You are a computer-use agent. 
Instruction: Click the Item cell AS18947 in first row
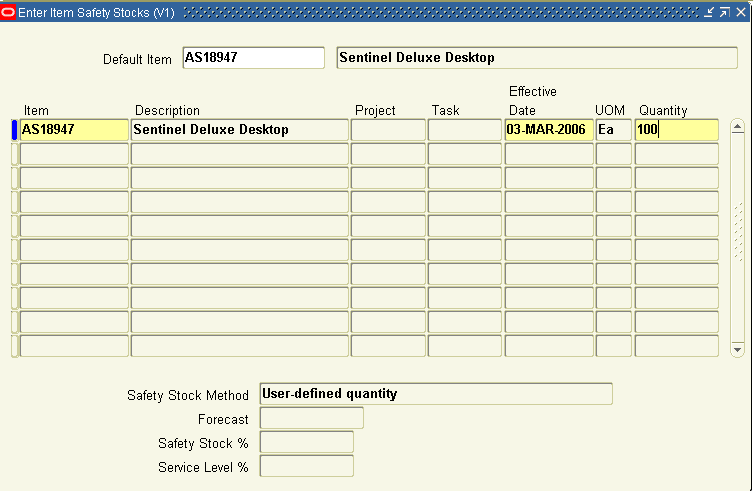click(x=74, y=130)
